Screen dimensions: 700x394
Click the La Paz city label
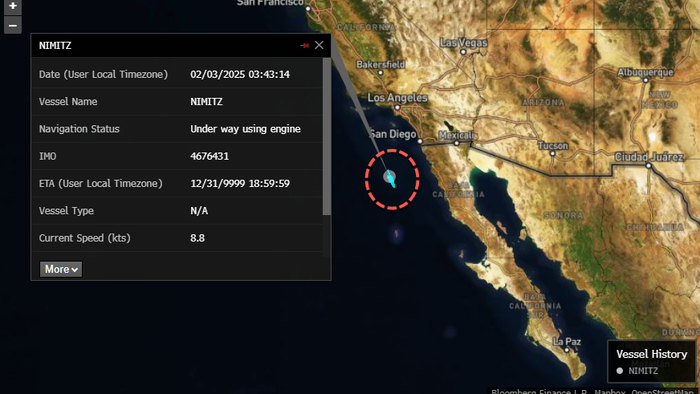tap(567, 342)
